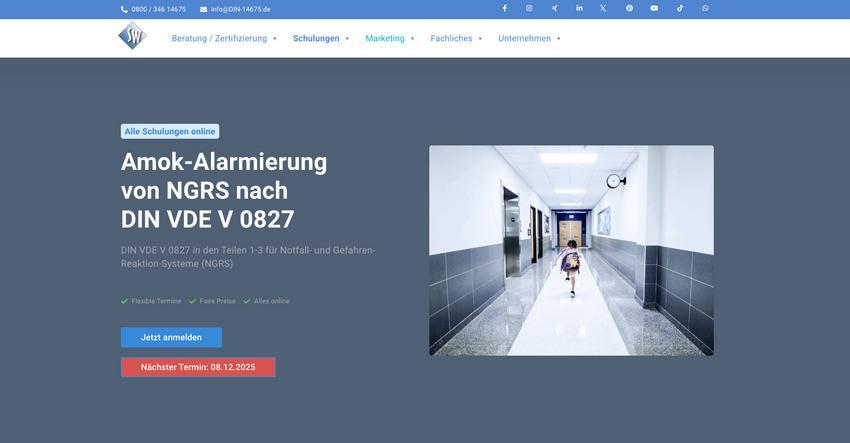Screen dimensions: 850x443
Task: Expand dropdown arrow beside Unternehmen
Action: click(x=558, y=38)
